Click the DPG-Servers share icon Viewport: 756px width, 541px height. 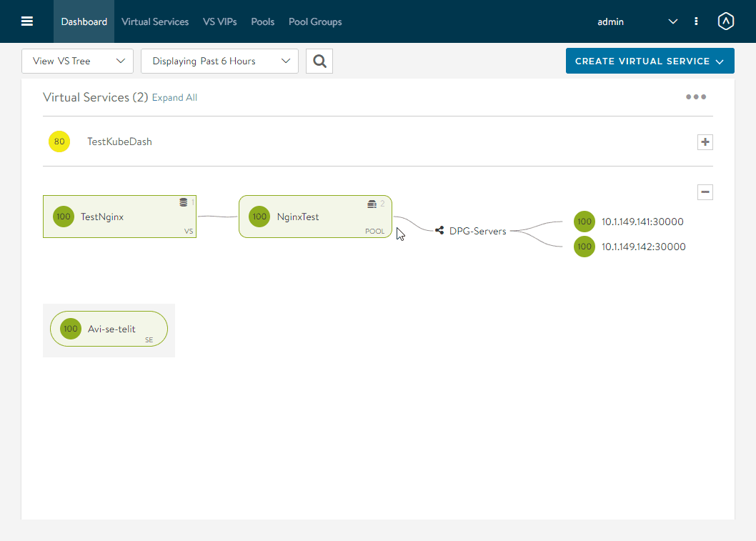click(x=439, y=231)
